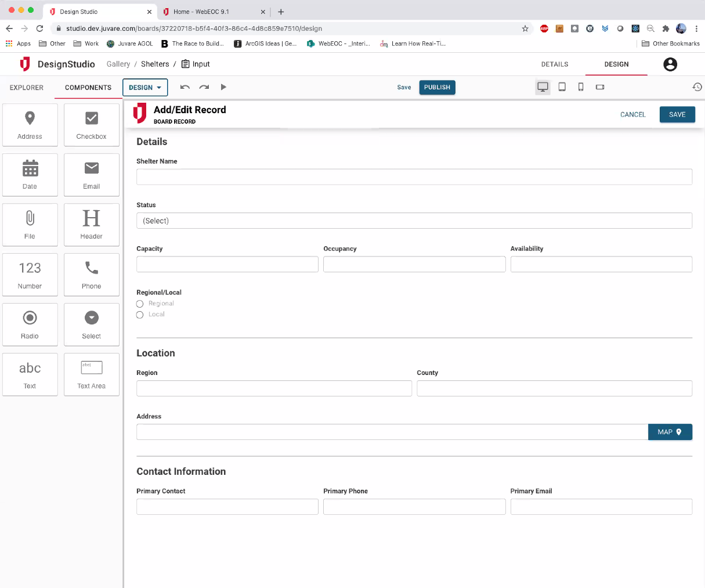Open the DETAILS tab
Image resolution: width=705 pixels, height=588 pixels.
point(555,64)
